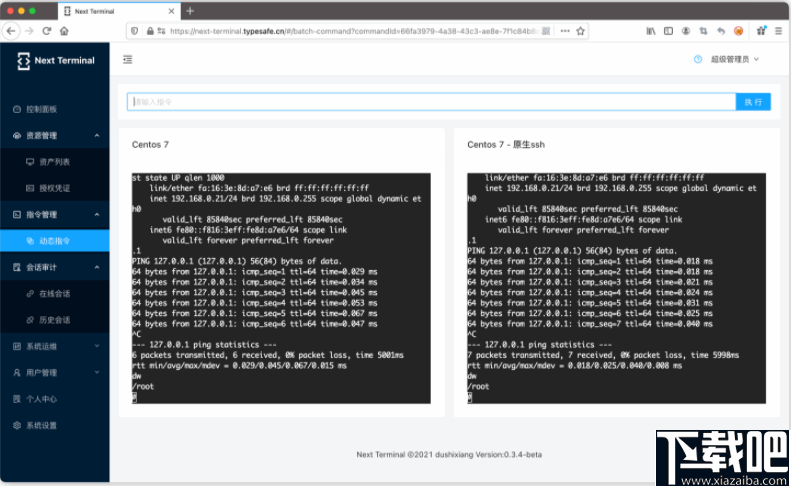Image resolution: width=791 pixels, height=486 pixels.
Task: Bookmark this page with star icon
Action: 581,31
